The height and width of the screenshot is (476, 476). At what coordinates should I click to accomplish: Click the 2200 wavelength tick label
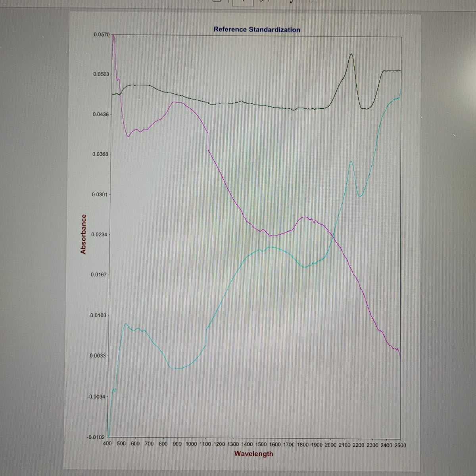[358, 445]
